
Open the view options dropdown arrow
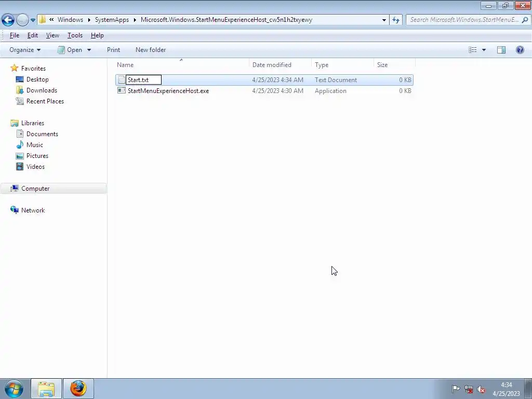click(x=484, y=50)
